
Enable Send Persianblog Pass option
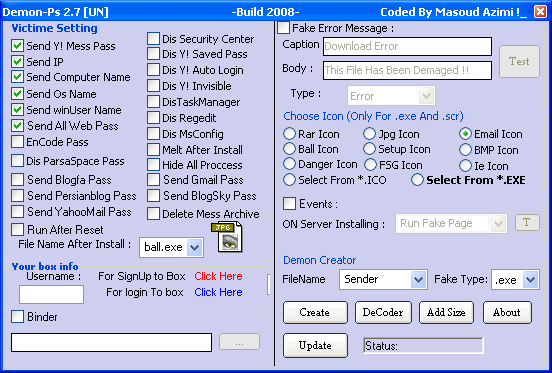pyautogui.click(x=17, y=195)
